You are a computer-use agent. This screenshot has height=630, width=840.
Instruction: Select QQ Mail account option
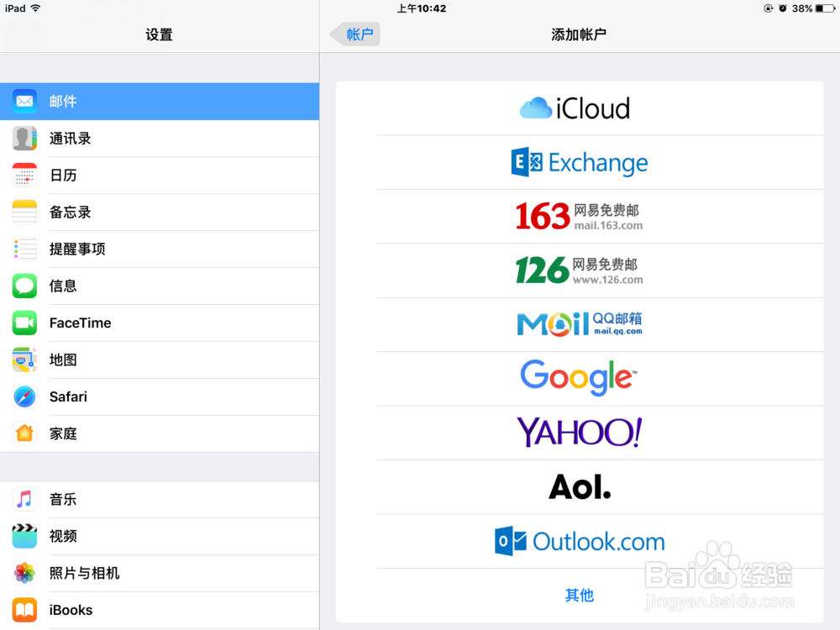pyautogui.click(x=580, y=324)
